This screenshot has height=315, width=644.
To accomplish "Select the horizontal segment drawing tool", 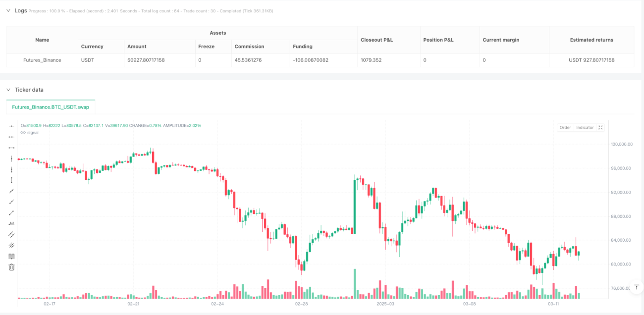I will (x=12, y=148).
